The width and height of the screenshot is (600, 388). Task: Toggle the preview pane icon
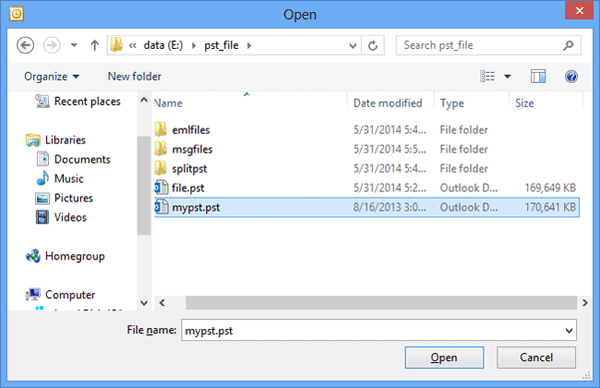(538, 77)
